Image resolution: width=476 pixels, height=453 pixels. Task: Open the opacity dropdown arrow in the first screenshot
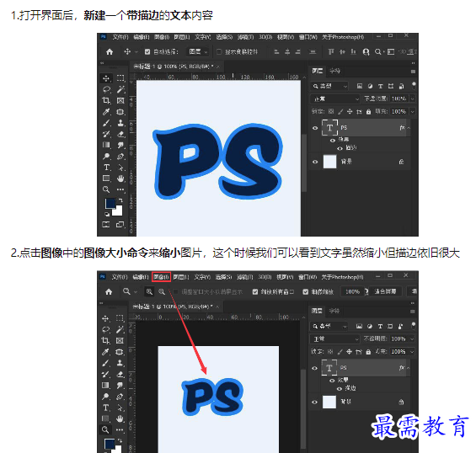tap(412, 99)
